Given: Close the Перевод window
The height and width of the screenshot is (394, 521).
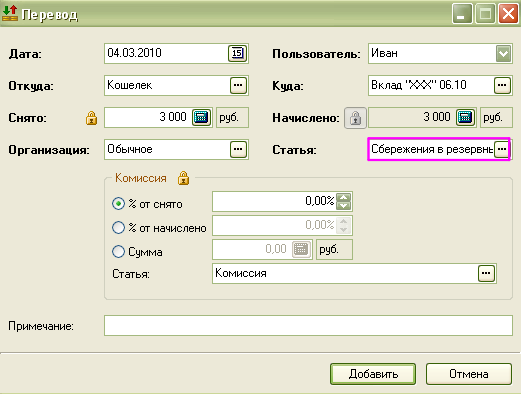Looking at the screenshot, I should tap(508, 14).
